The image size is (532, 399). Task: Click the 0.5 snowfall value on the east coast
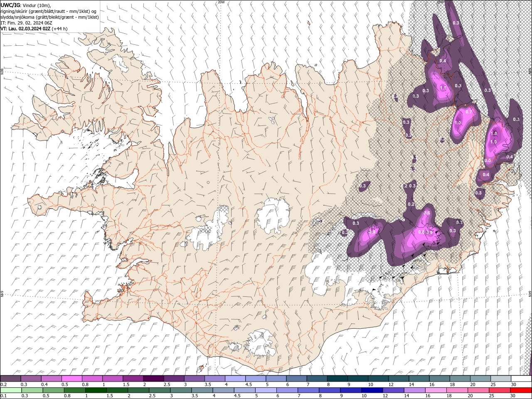click(x=488, y=160)
